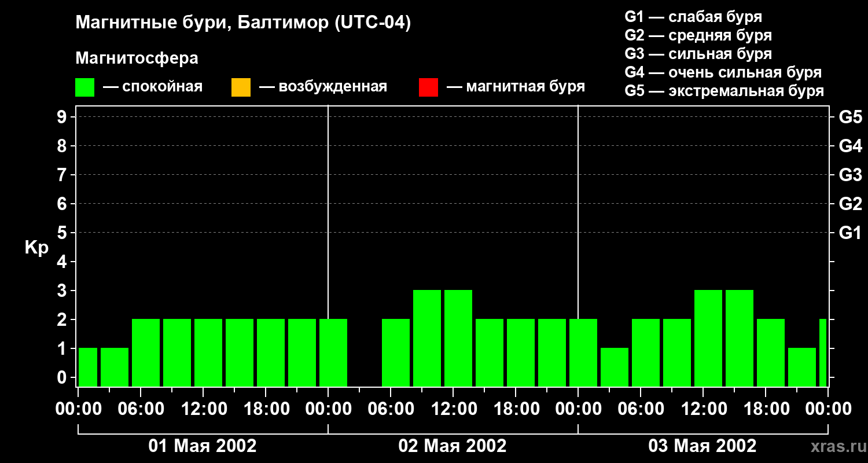Click the orange 'возбужденная' legend swatch
The width and height of the screenshot is (868, 463).
click(241, 87)
